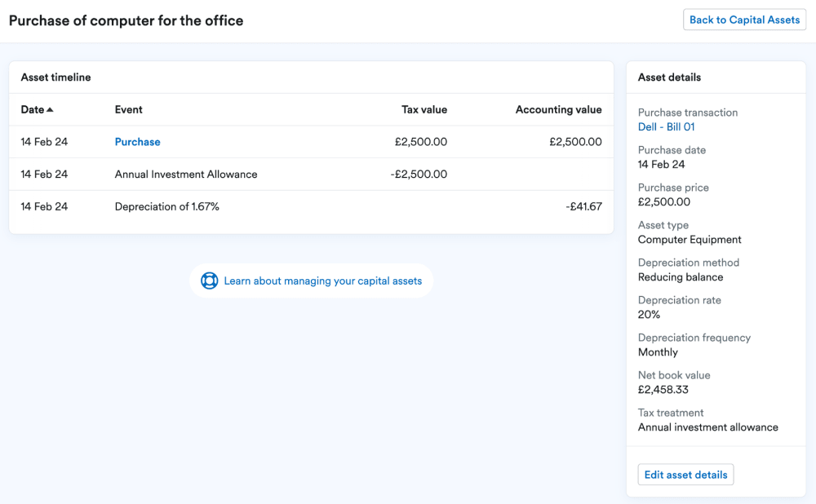The image size is (816, 504).
Task: Click the -£2,500.00 tax value
Action: [x=419, y=175]
